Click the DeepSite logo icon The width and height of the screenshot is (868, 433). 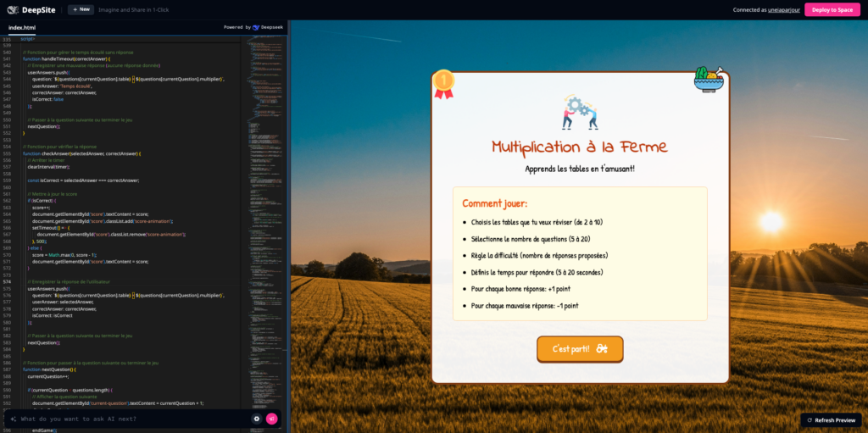(12, 9)
